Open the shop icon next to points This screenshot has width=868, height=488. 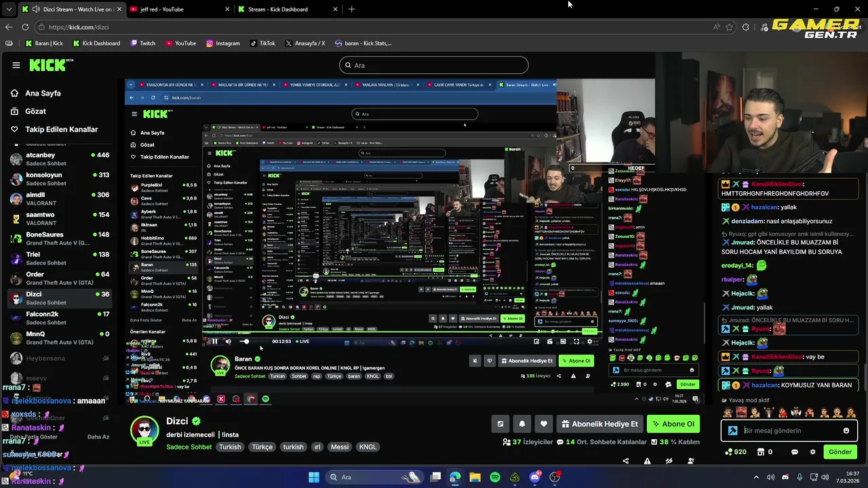761,452
